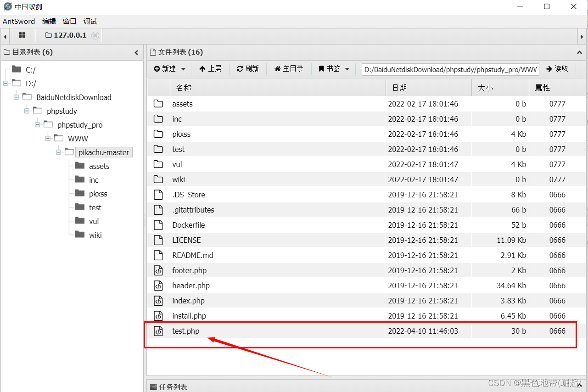
Task: Click the D:/ drive folder icon in tree
Action: point(17,83)
